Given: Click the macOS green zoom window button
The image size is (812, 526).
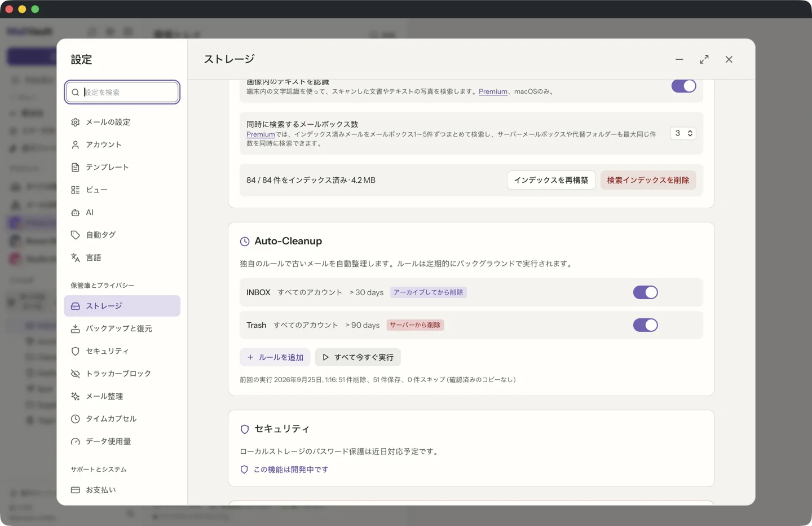Looking at the screenshot, I should point(35,9).
